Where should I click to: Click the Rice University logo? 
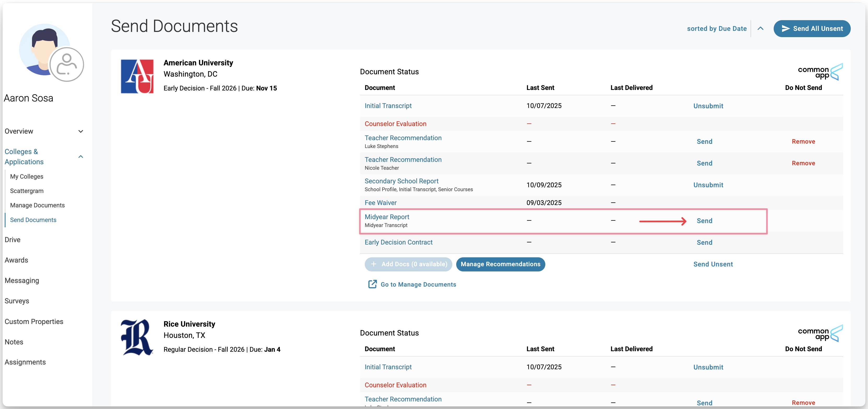tap(137, 338)
